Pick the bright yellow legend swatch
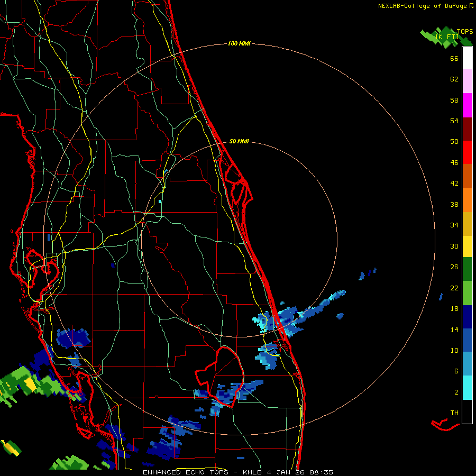This screenshot has height=476, width=476. click(x=467, y=246)
